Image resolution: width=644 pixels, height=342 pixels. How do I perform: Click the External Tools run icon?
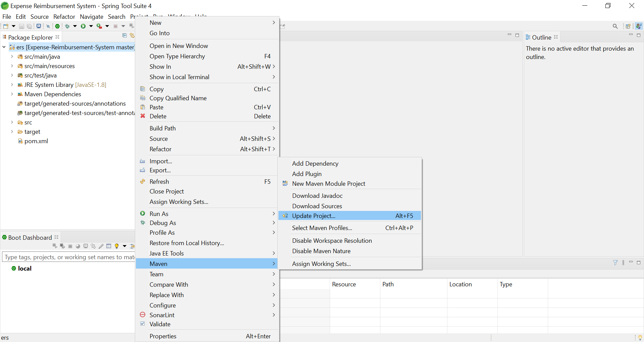pyautogui.click(x=99, y=26)
